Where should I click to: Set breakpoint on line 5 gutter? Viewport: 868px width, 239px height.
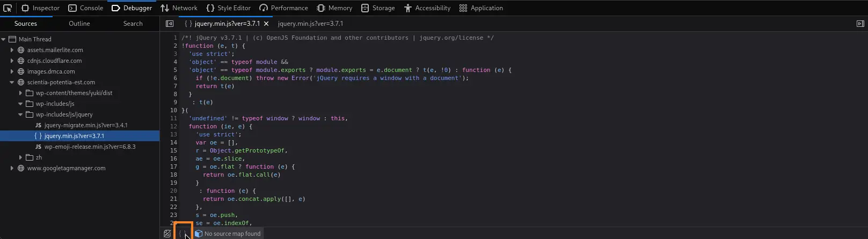pyautogui.click(x=175, y=70)
